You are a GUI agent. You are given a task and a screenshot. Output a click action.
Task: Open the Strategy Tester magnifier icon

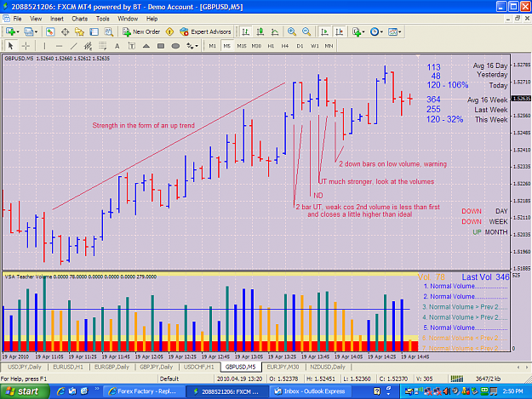[109, 31]
